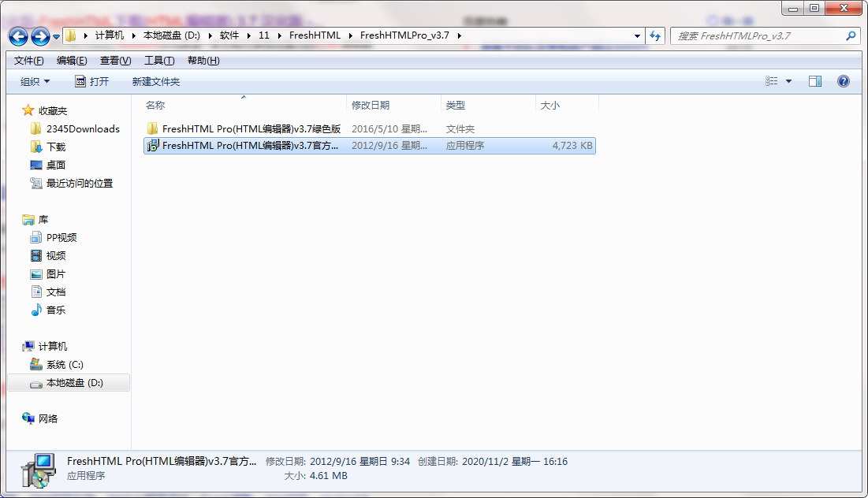The image size is (868, 498).
Task: Click the refresh icon in the address bar
Action: pos(655,36)
